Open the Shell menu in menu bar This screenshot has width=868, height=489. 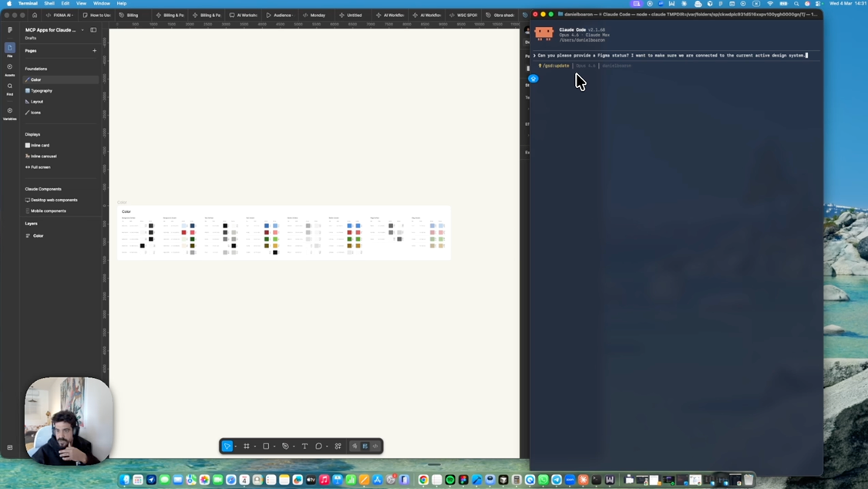[x=49, y=3]
